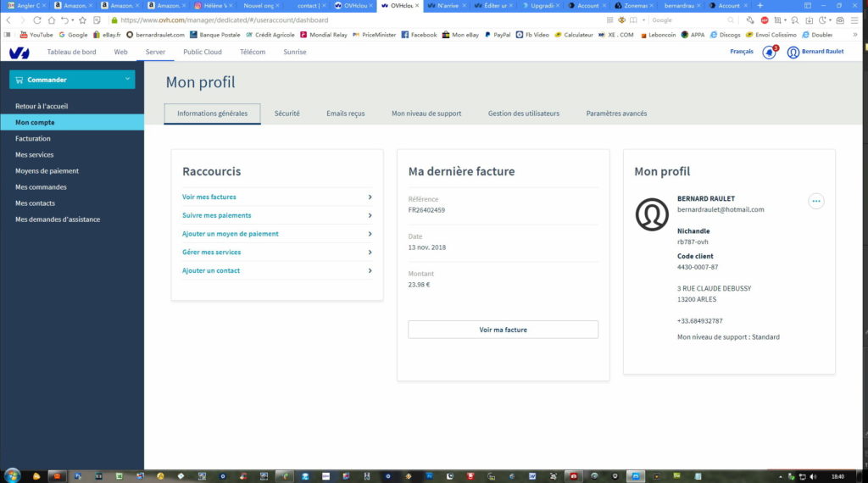Switch to Emails reçus tab
Viewport: 868px width, 483px height.
[x=346, y=114]
